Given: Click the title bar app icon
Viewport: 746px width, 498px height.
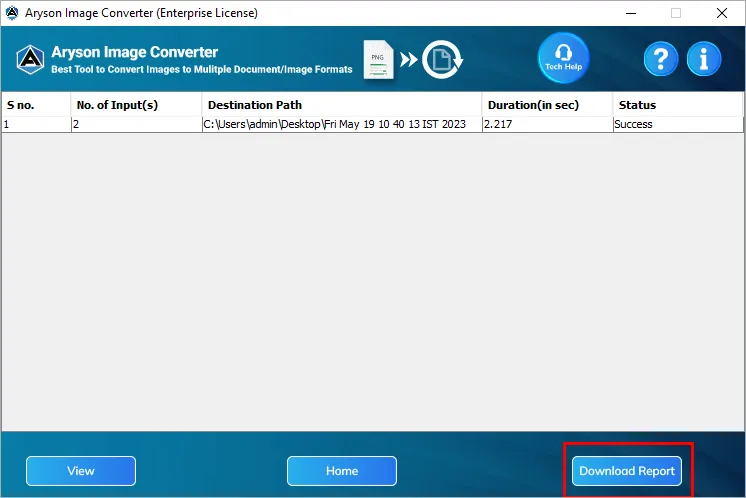Looking at the screenshot, I should [x=12, y=13].
